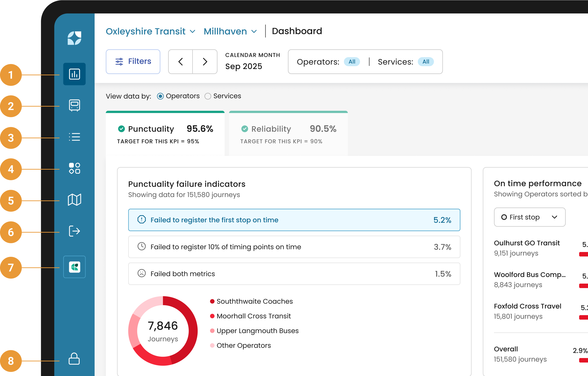The image size is (588, 376).
Task: Open the list view sidebar icon
Action: [74, 137]
